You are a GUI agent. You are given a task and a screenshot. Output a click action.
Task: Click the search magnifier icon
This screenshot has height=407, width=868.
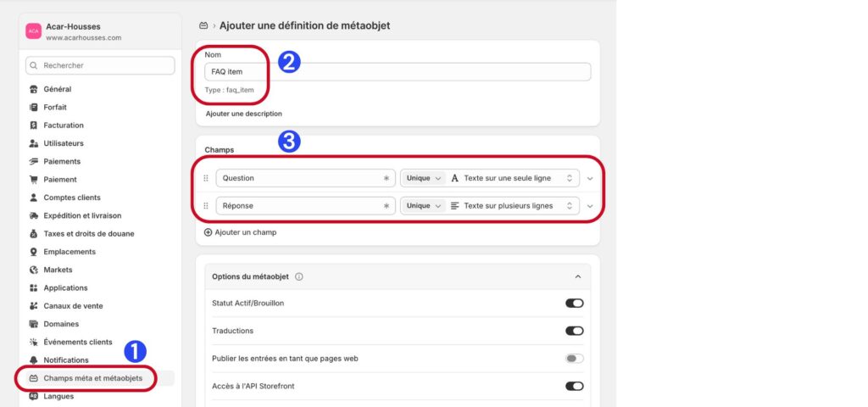(x=34, y=65)
